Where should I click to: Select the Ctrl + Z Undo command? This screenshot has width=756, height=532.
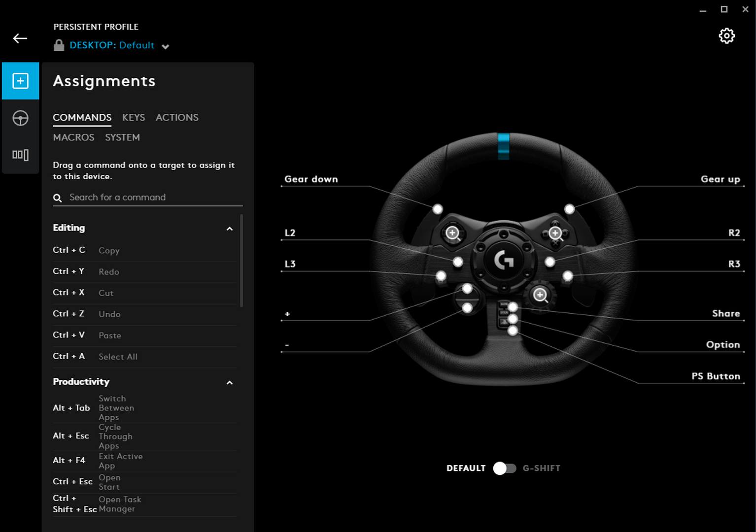(144, 314)
